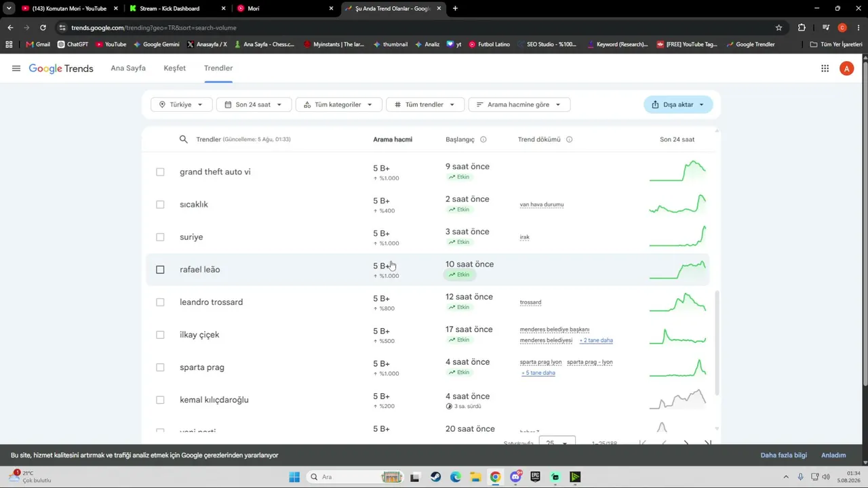This screenshot has height=488, width=868.
Task: Open Windows Start menu
Action: pos(294,477)
